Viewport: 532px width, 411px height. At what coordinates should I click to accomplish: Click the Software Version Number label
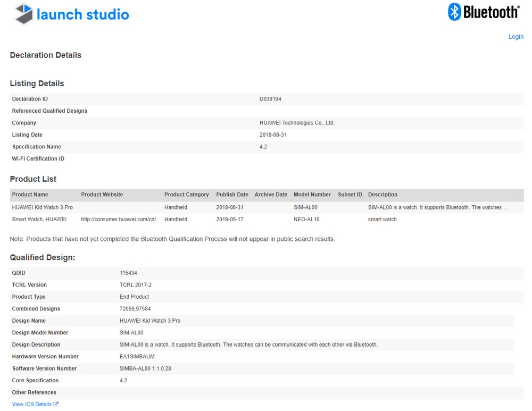point(45,368)
